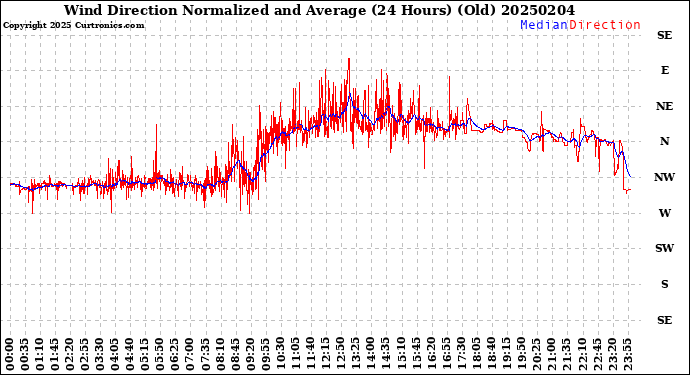The height and width of the screenshot is (375, 690).
Task: Click the 01:10 time axis label
Action: click(x=40, y=355)
